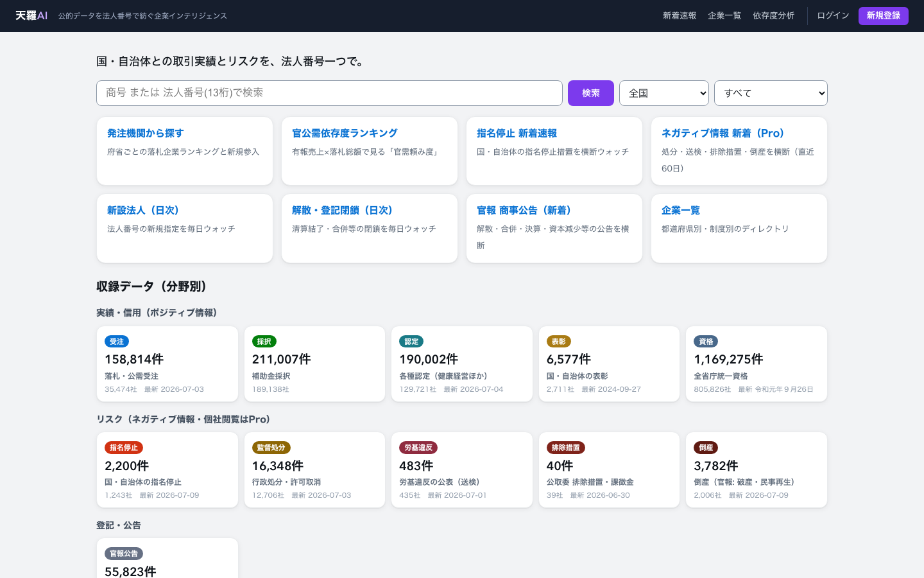924x578 pixels.
Task: Click the red 指名停止 badge
Action: tap(124, 448)
